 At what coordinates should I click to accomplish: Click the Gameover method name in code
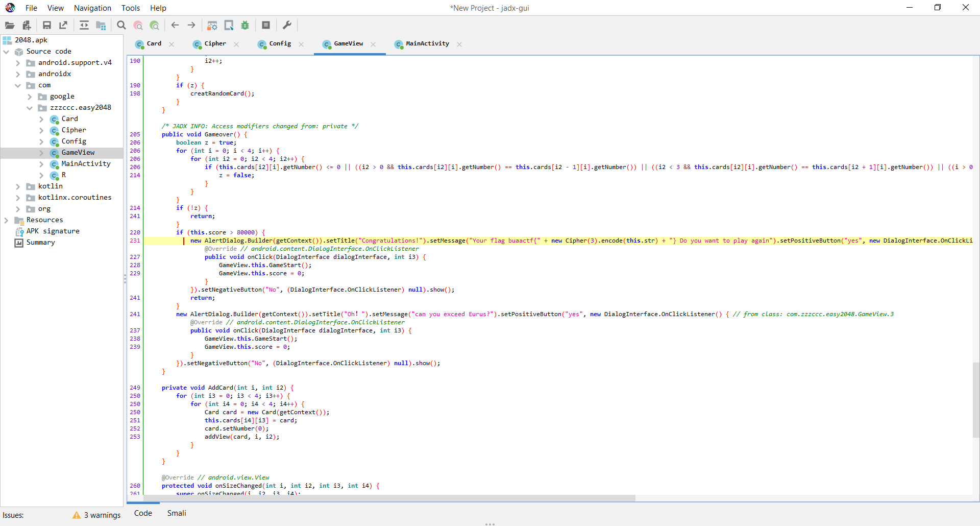[218, 134]
